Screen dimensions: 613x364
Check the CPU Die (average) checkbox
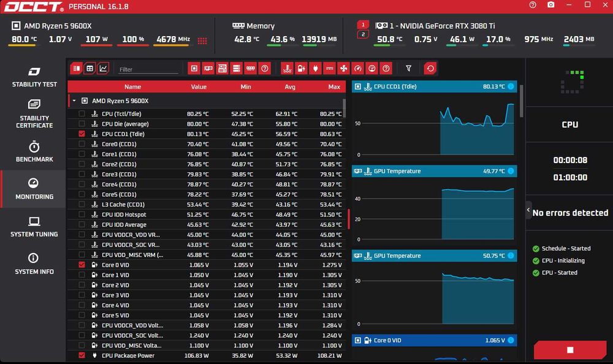tap(82, 124)
